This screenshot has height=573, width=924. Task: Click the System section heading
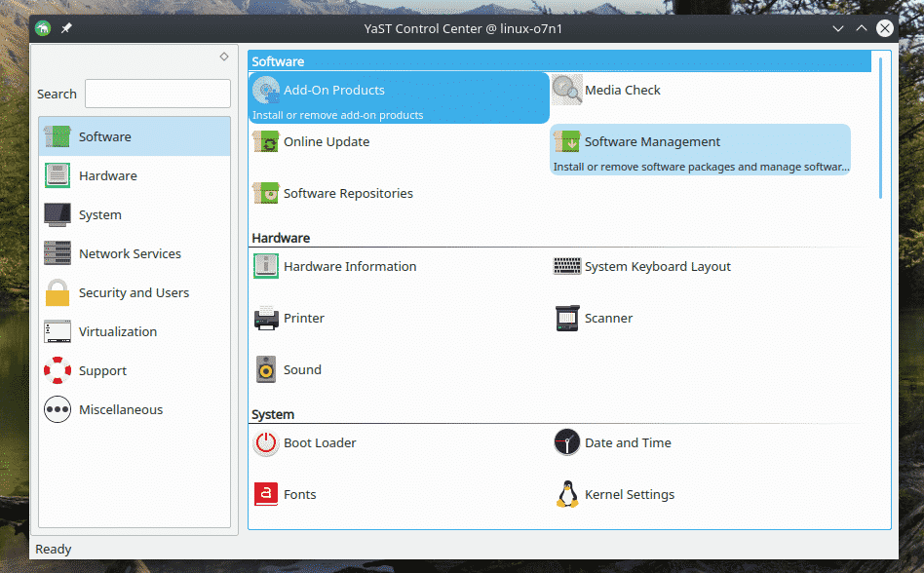(x=273, y=414)
